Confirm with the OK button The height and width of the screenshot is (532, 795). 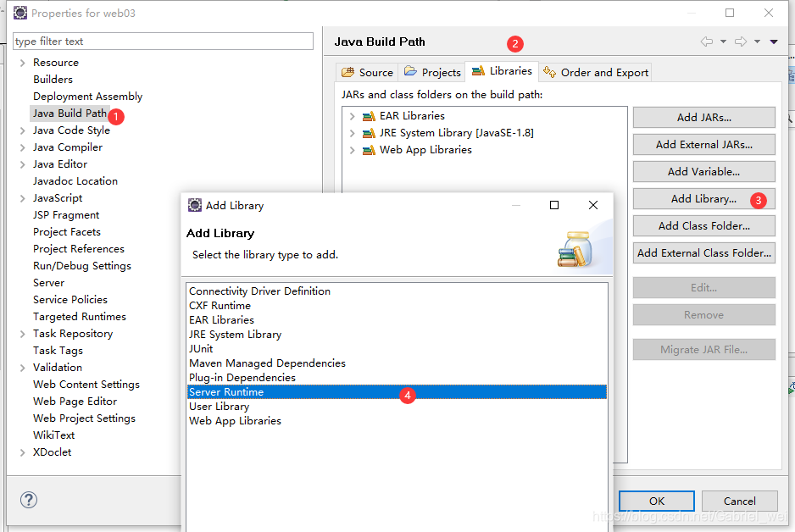point(657,502)
